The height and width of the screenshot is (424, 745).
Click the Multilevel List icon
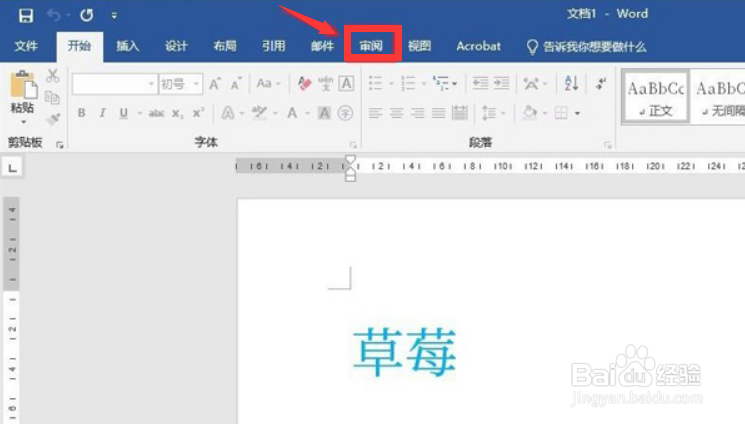tap(441, 84)
